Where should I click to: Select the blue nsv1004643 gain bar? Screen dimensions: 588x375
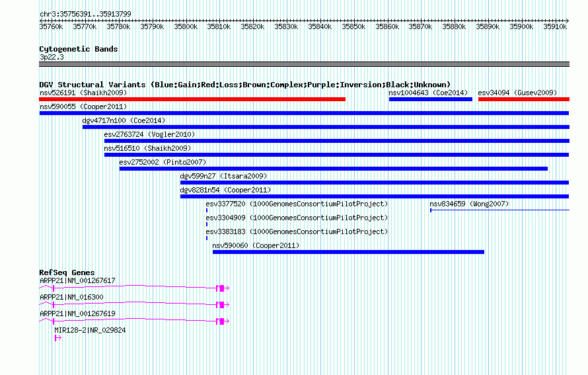pyautogui.click(x=431, y=99)
